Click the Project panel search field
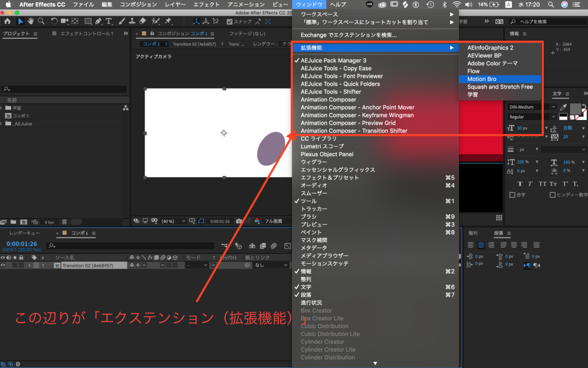588x368 pixels. pos(64,90)
